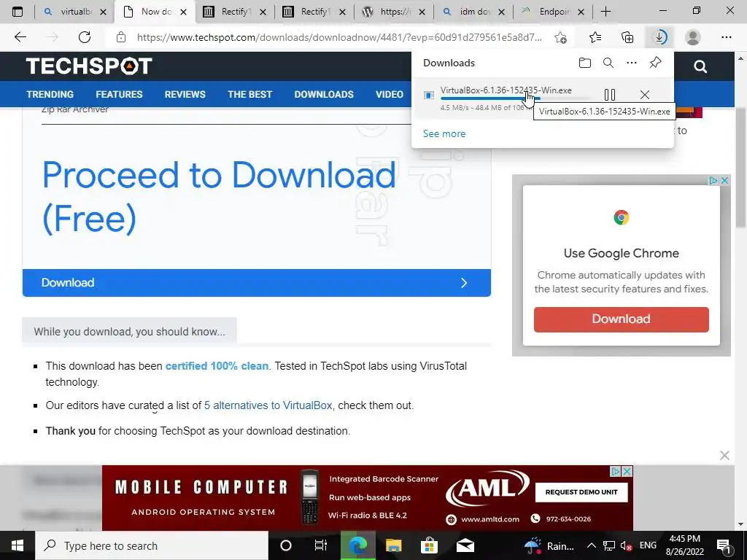Screen dimensions: 747x560
Task: Open the Collections icon
Action: tap(627, 37)
